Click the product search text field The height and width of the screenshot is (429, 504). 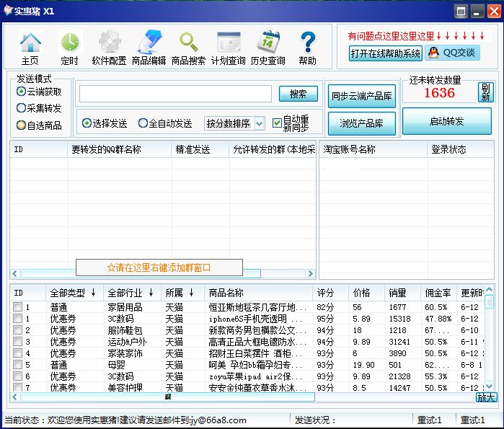pos(175,94)
